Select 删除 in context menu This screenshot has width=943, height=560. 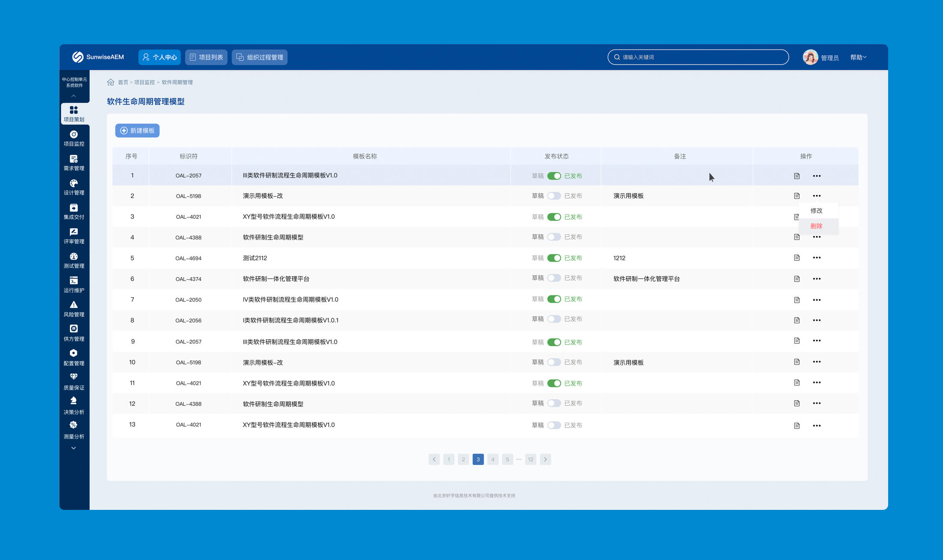[x=816, y=226]
